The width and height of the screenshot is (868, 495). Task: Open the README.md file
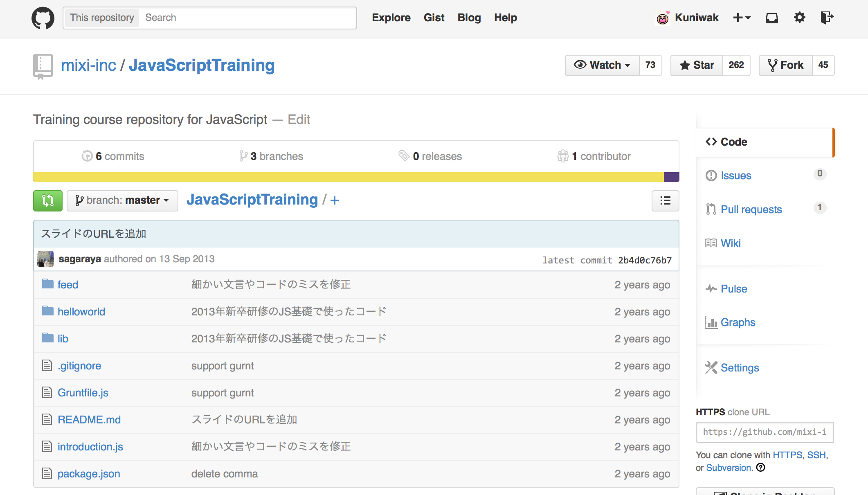(89, 420)
